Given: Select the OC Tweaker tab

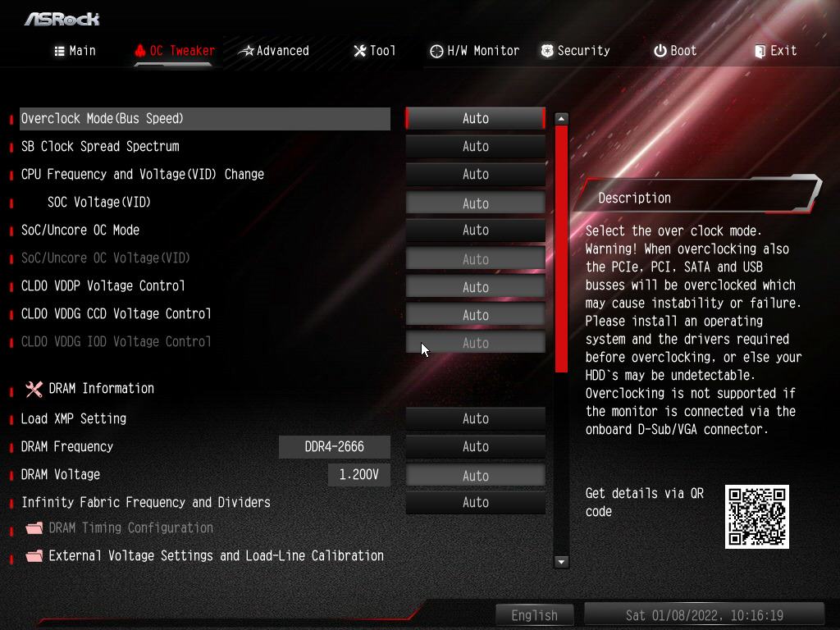Looking at the screenshot, I should pos(175,51).
